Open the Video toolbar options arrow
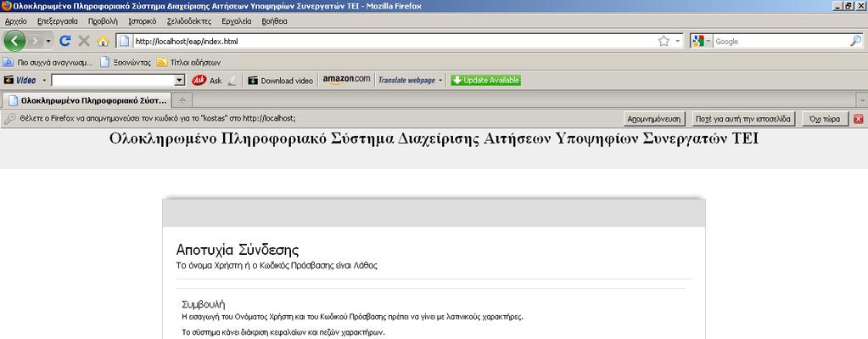868x339 pixels. click(x=44, y=81)
